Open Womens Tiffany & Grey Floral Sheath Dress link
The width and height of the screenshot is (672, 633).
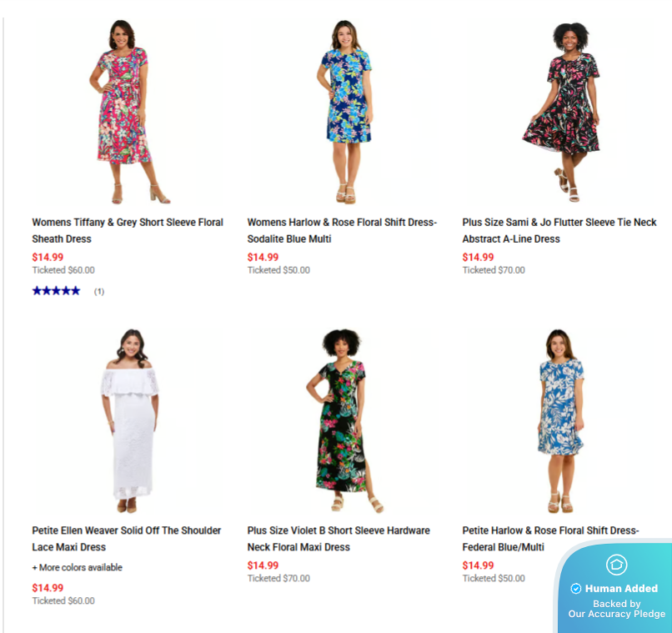128,230
